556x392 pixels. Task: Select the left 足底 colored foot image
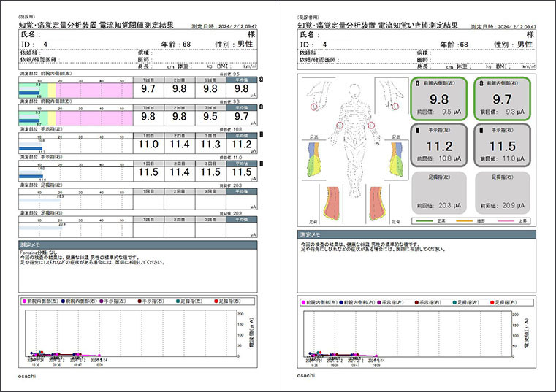pyautogui.click(x=314, y=159)
